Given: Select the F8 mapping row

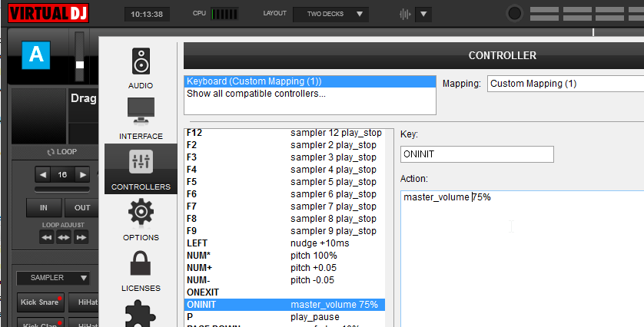Looking at the screenshot, I should tap(284, 219).
